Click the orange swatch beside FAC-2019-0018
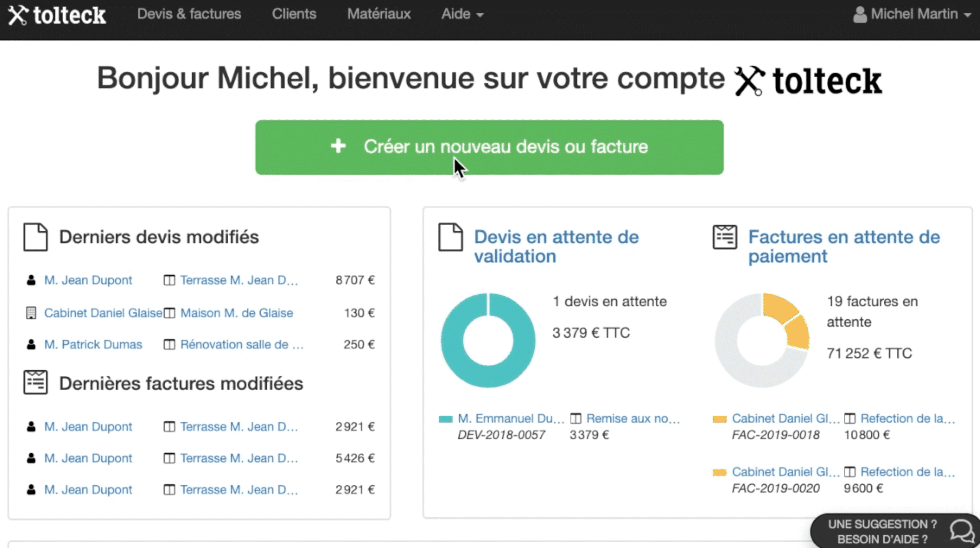The height and width of the screenshot is (548, 980). tap(719, 419)
